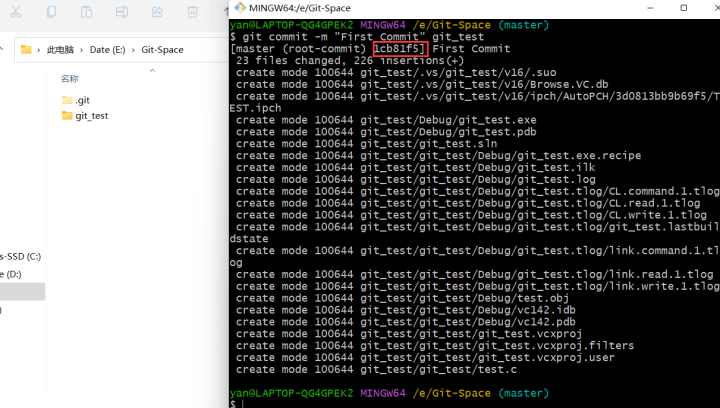This screenshot has height=408, width=720.
Task: Click the Copy icon in Explorer toolbar
Action: point(51,11)
